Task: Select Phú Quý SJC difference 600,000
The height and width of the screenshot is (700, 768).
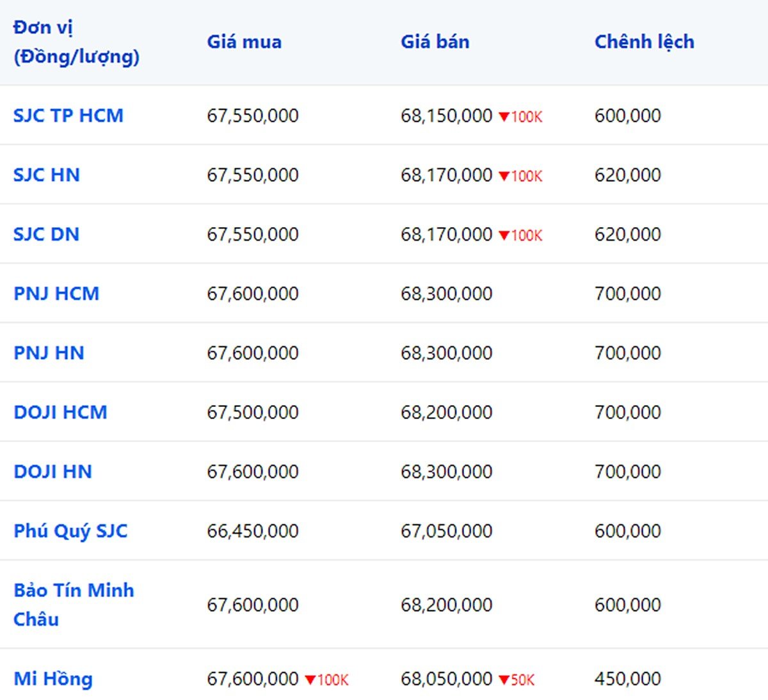Action: [x=628, y=531]
